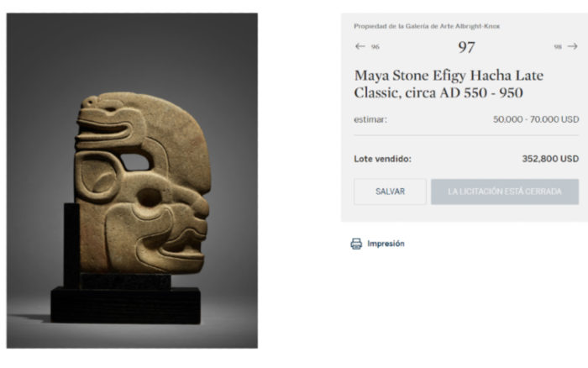Click the right arrow to next lot
588x368 pixels.
573,47
